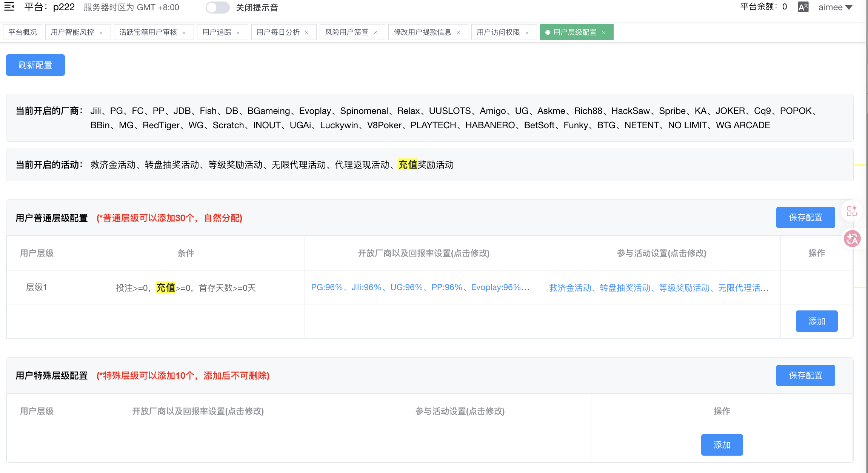The image size is (868, 473).
Task: Click the 用户特殊层级配置 heading
Action: (x=52, y=376)
